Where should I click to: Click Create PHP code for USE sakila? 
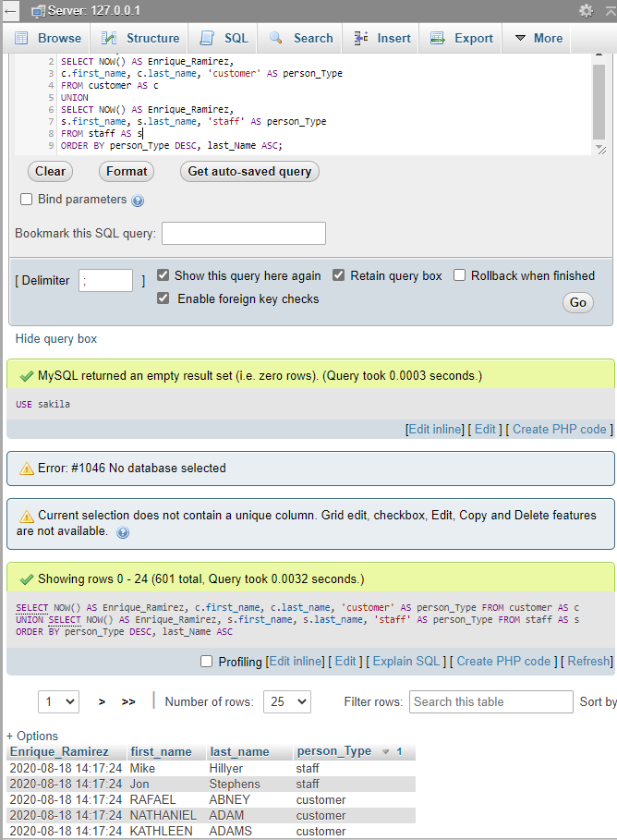tap(559, 430)
